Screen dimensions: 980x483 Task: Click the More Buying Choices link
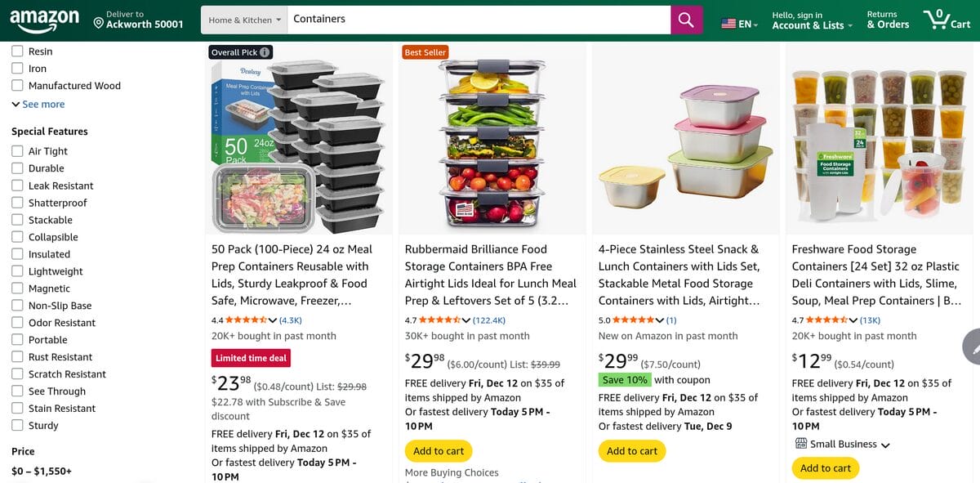(x=451, y=472)
